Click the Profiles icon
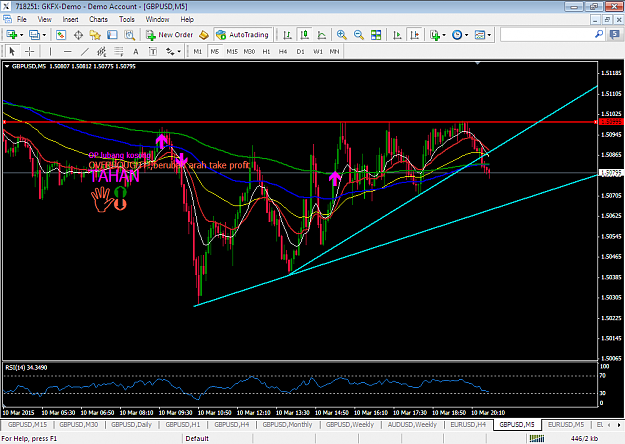This screenshot has height=444, width=625. [x=35, y=35]
